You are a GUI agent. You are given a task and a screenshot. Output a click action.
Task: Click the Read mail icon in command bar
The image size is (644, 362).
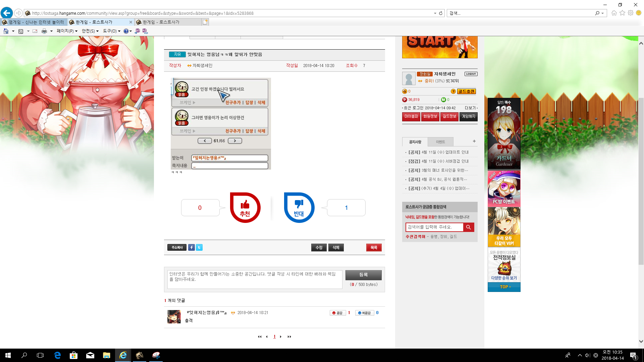coord(35,31)
